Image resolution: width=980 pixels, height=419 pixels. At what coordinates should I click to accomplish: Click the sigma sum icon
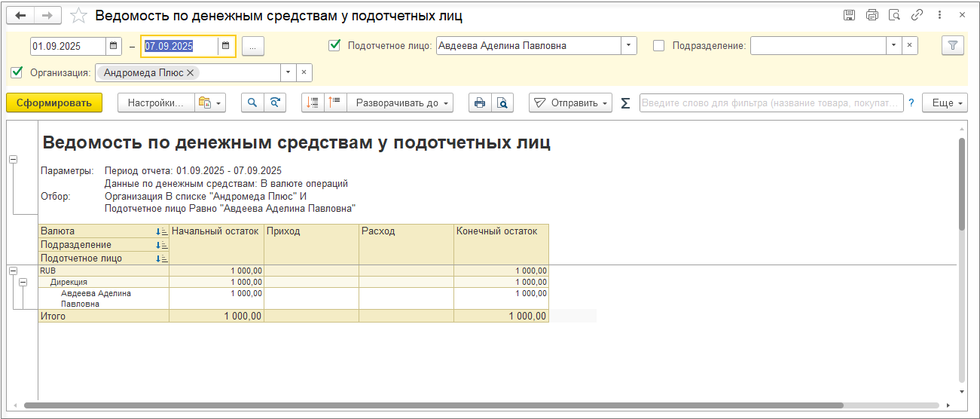pos(625,103)
